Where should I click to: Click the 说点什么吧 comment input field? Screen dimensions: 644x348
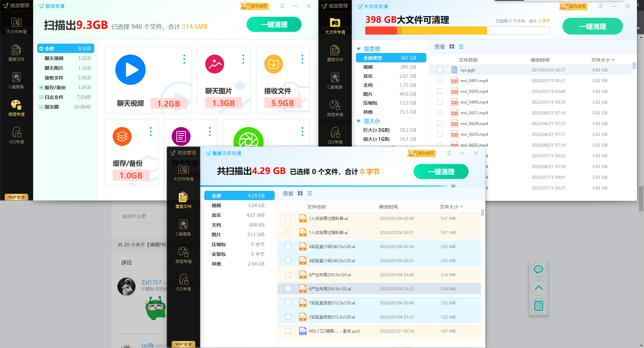pos(143,216)
